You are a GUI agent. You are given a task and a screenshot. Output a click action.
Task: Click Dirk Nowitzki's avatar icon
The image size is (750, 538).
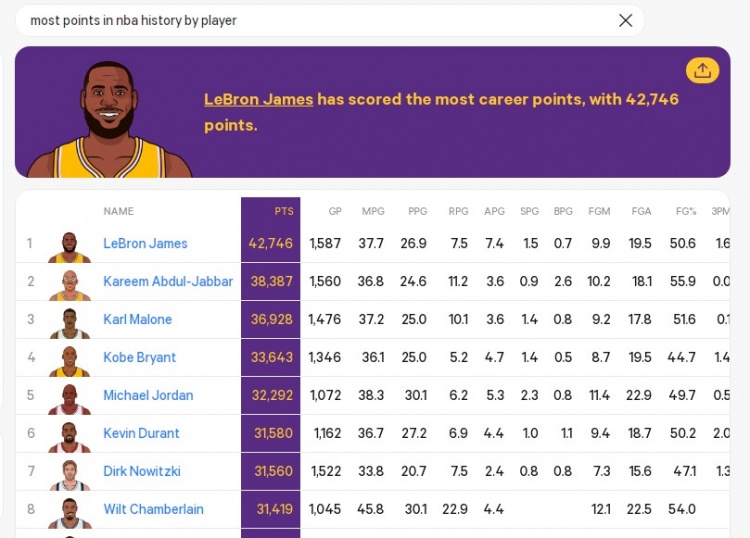coord(69,472)
